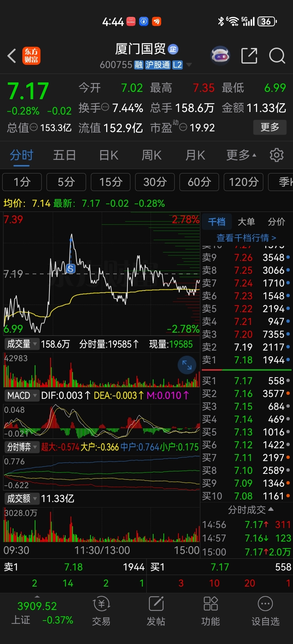The height and width of the screenshot is (644, 293).
Task: Open the 交易 trade icon
Action: 101,611
